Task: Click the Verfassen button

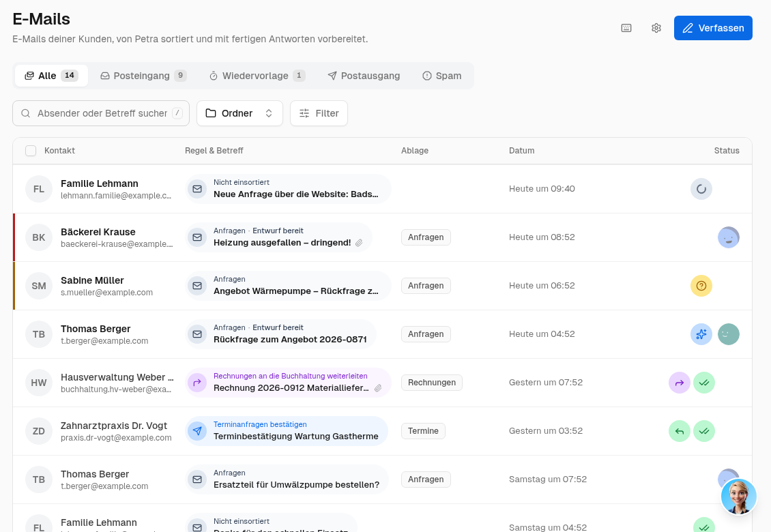Action: point(713,28)
